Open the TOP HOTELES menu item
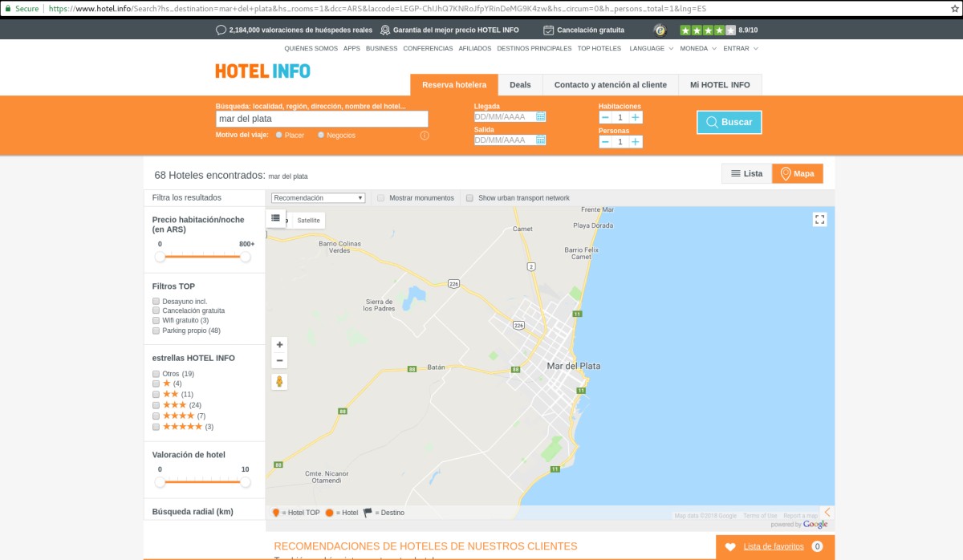963x560 pixels. tap(599, 48)
